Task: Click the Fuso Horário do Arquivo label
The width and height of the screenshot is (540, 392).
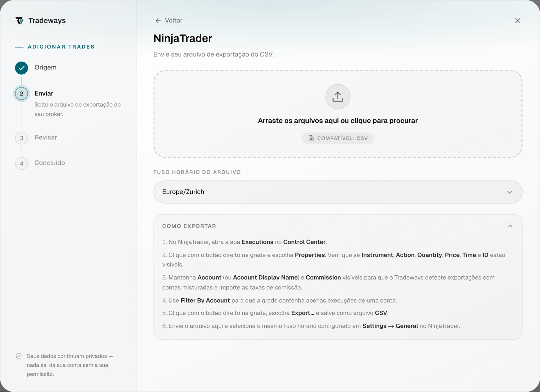Action: point(197,172)
